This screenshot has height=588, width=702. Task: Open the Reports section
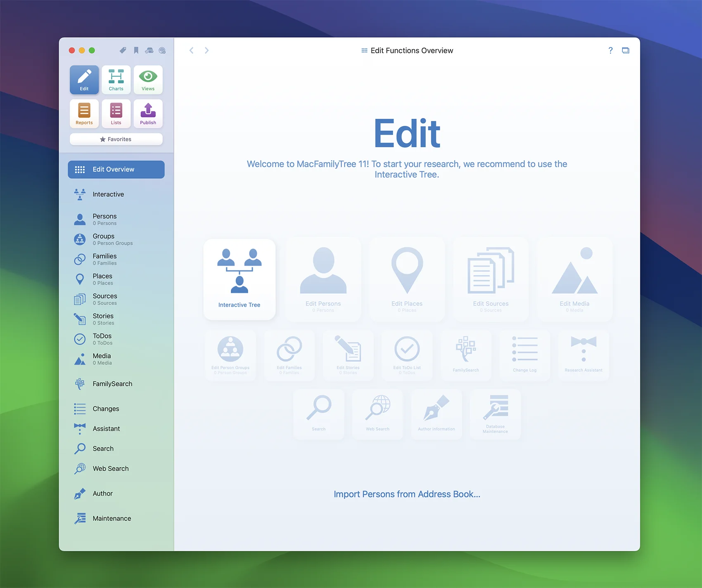pos(84,113)
